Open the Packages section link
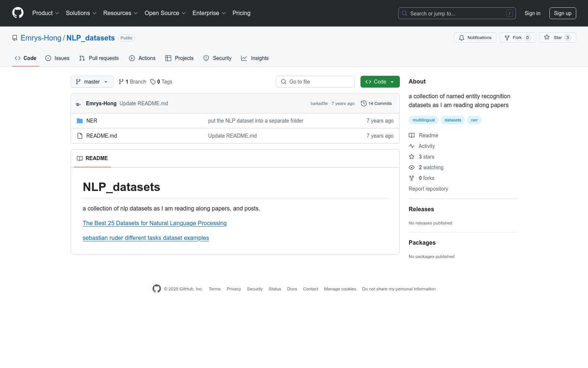588x368 pixels. [422, 243]
